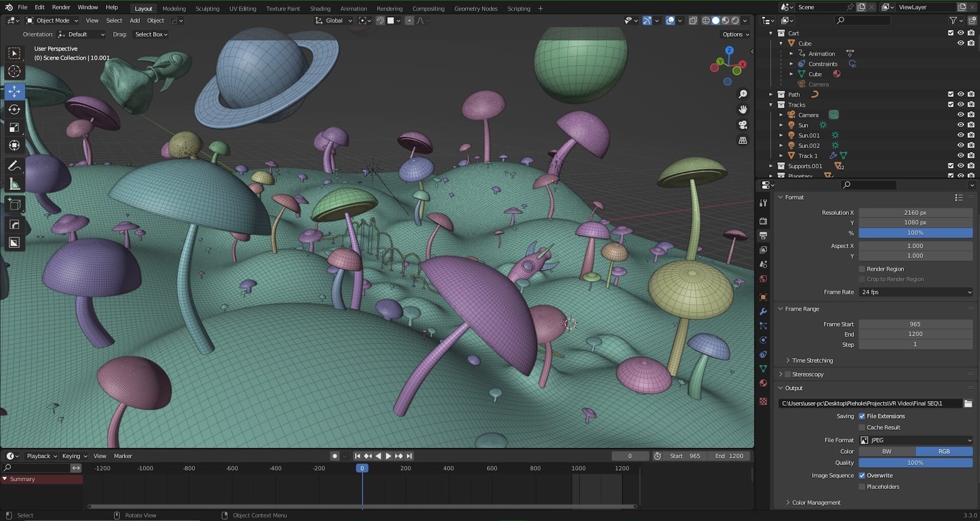Hide the Sun.001 light in viewport
The width and height of the screenshot is (980, 521).
point(960,135)
